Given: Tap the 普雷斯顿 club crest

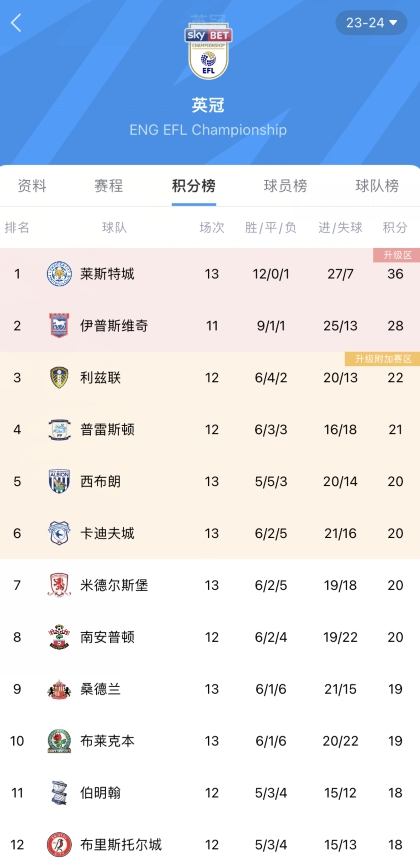Looking at the screenshot, I should [59, 429].
